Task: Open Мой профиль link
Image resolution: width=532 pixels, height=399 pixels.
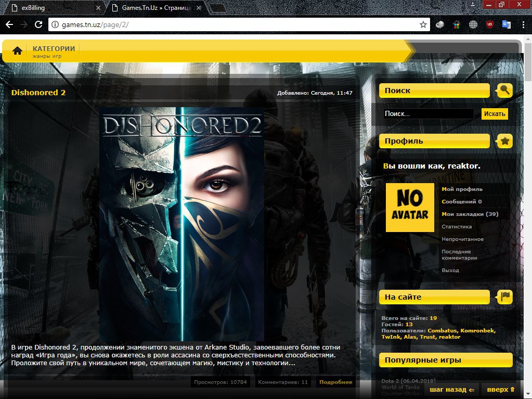Action: (462, 189)
